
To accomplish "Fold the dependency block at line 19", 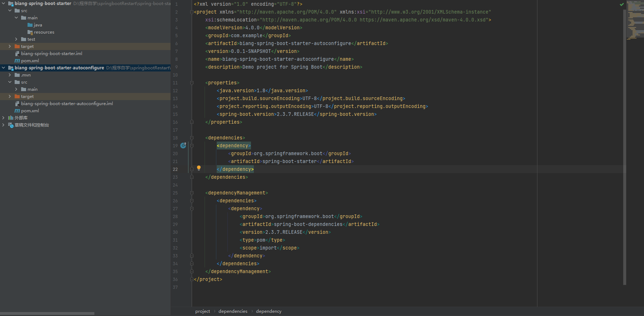I will 192,145.
